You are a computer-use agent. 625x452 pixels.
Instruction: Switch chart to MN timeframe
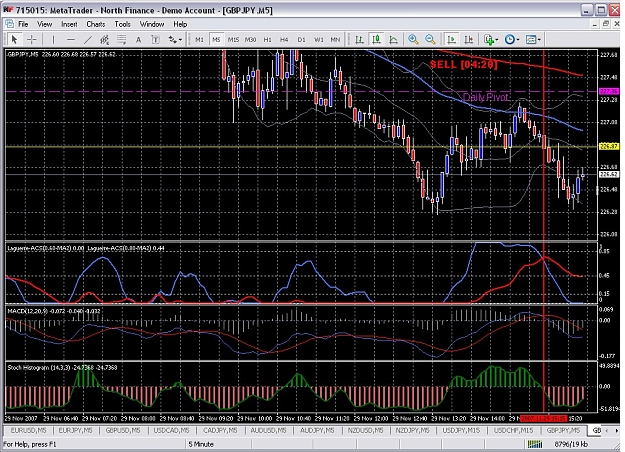coord(336,39)
